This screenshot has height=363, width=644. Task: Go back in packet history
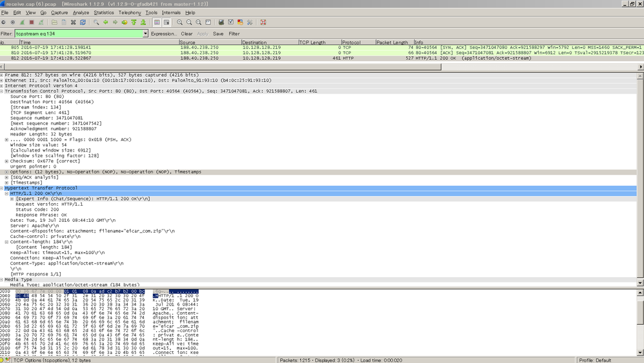[x=106, y=23]
